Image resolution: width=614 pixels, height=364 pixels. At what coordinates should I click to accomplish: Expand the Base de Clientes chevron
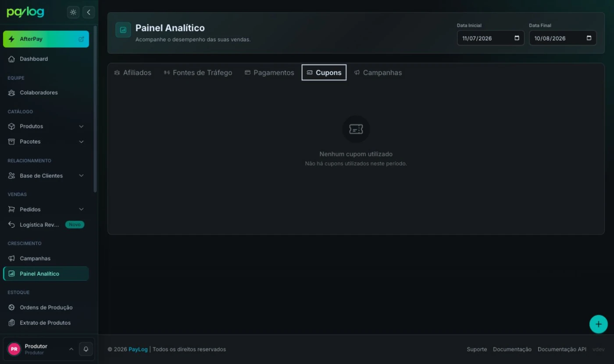[x=81, y=176]
